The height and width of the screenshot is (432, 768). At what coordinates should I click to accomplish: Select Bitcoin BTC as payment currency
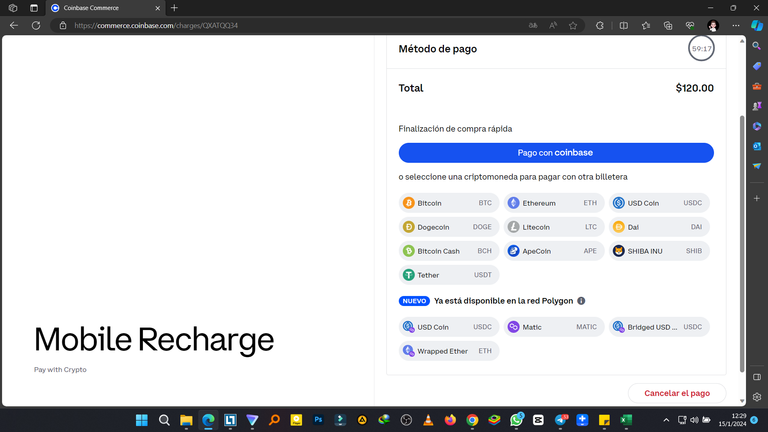(449, 203)
